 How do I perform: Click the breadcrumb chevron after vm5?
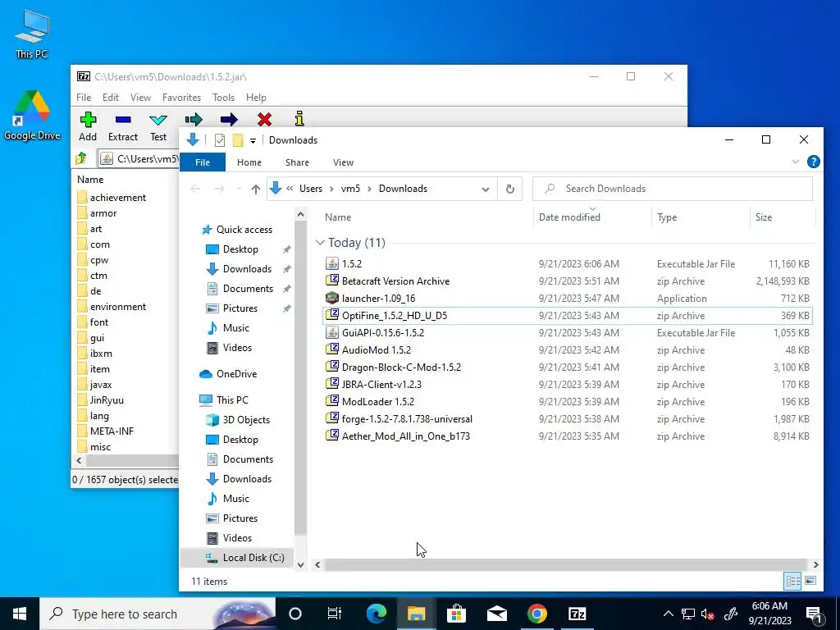coord(369,189)
